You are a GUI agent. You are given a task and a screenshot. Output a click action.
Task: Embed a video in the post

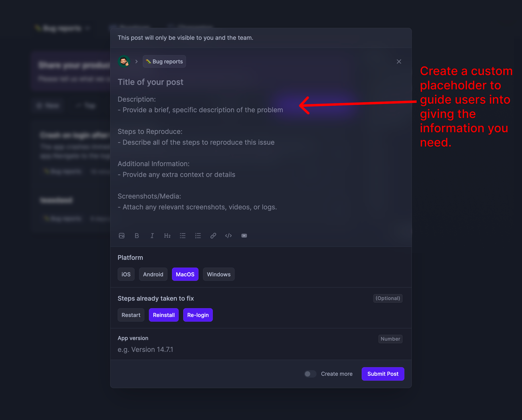(x=244, y=236)
